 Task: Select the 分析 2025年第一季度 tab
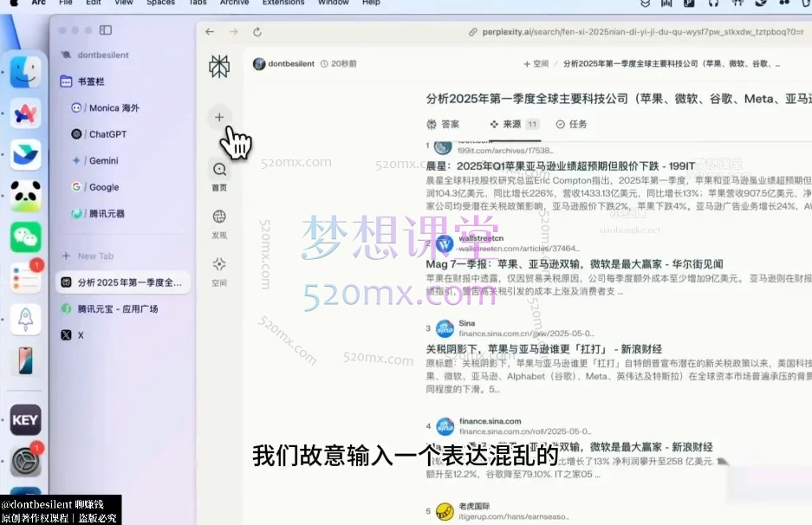coord(123,282)
